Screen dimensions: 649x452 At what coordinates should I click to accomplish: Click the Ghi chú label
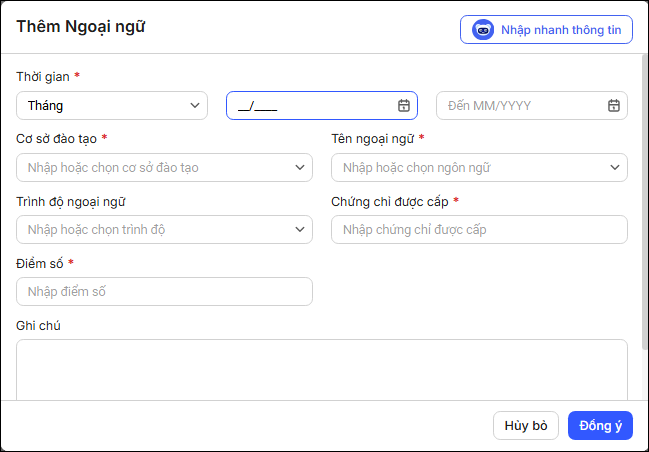coord(38,326)
